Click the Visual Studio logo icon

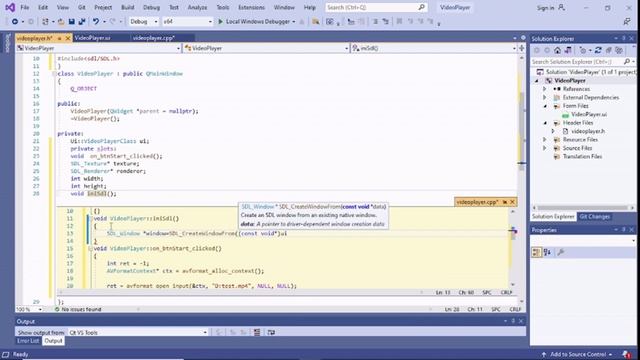pos(10,7)
